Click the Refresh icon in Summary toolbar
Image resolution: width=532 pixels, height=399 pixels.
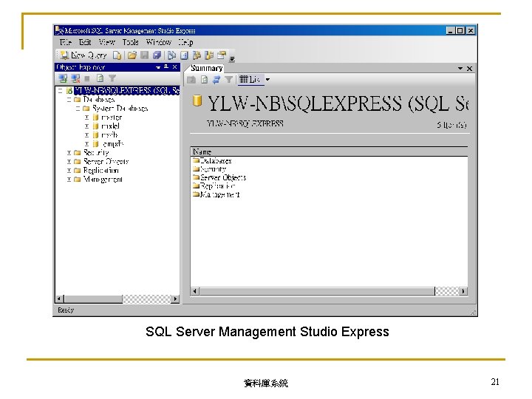pyautogui.click(x=204, y=80)
